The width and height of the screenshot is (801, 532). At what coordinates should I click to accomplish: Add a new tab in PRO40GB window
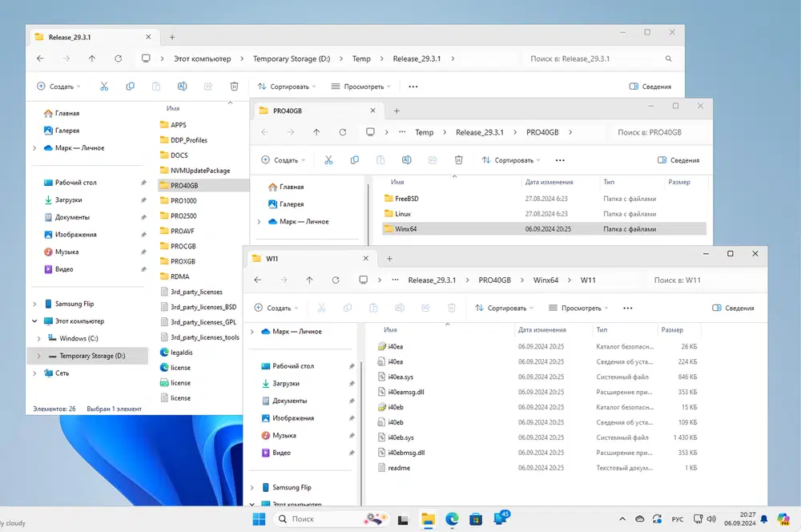[x=396, y=111]
